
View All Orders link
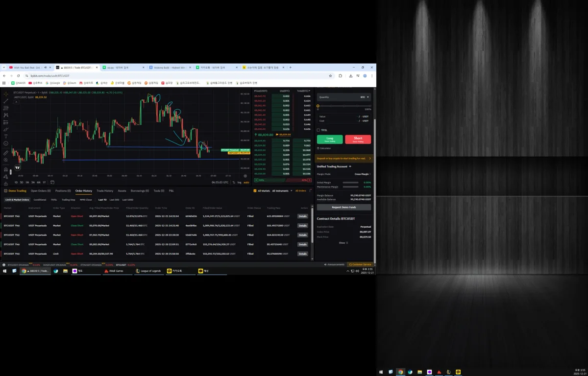click(x=300, y=190)
